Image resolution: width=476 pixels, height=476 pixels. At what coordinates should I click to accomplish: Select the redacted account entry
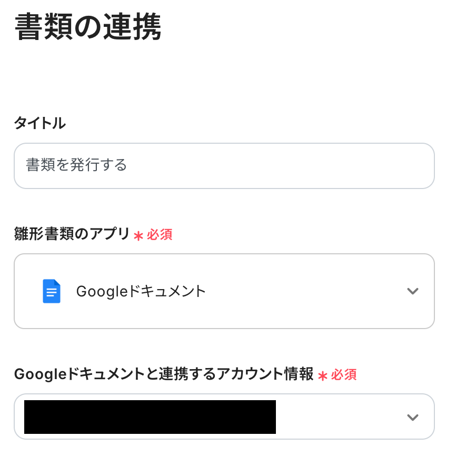point(150,417)
